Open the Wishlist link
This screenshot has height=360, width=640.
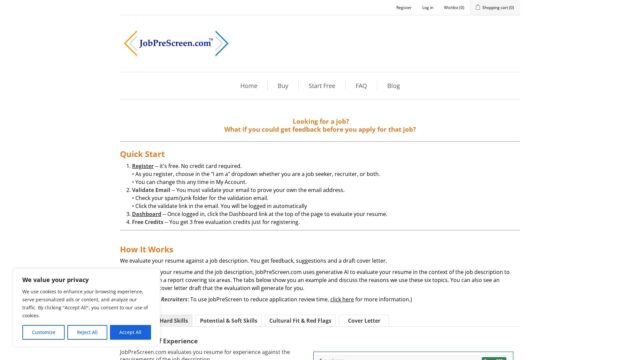click(453, 8)
